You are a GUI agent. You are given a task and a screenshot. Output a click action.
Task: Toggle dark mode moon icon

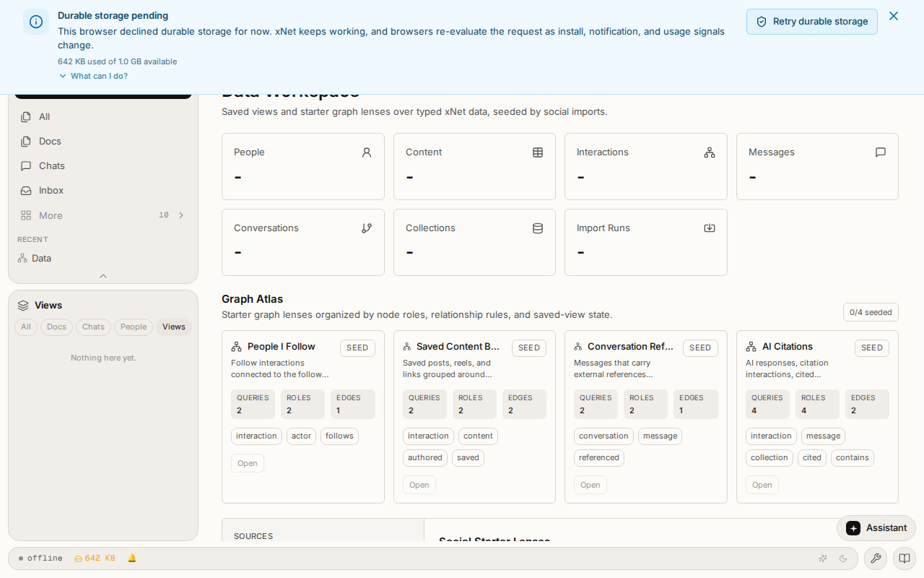click(x=843, y=558)
